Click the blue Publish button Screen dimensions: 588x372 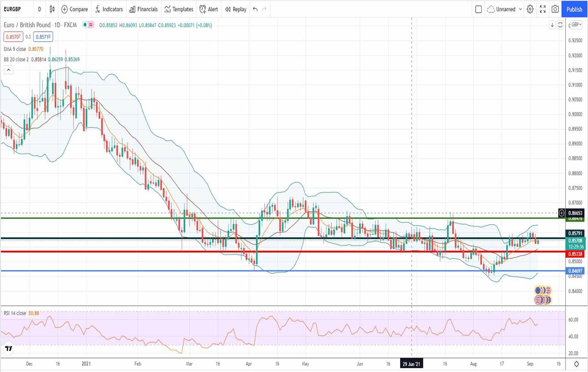(574, 9)
